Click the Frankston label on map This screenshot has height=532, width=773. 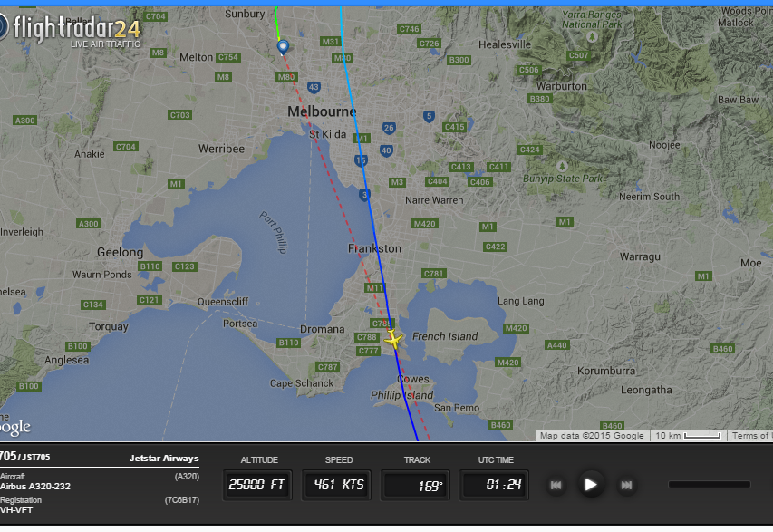point(374,248)
